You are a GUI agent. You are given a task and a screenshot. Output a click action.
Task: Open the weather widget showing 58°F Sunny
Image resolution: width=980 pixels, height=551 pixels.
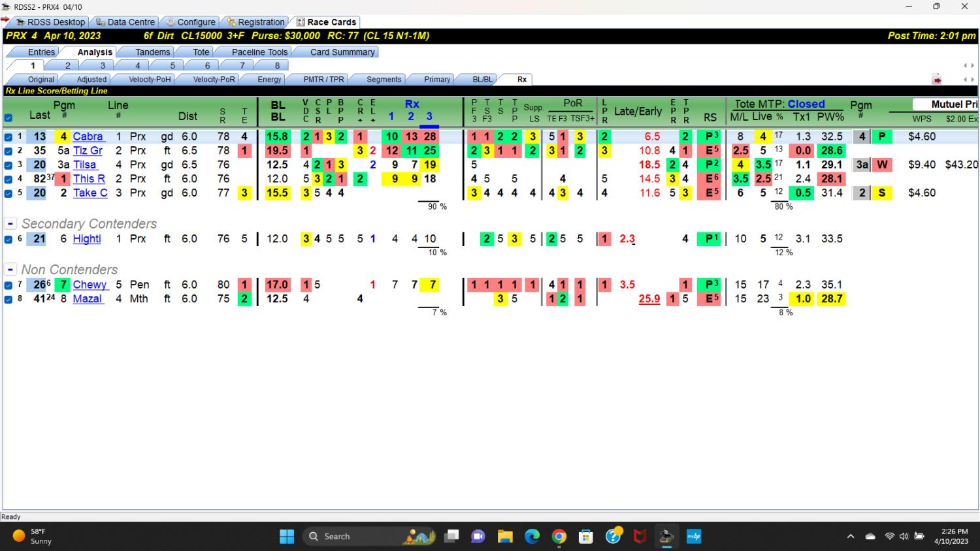(x=32, y=537)
